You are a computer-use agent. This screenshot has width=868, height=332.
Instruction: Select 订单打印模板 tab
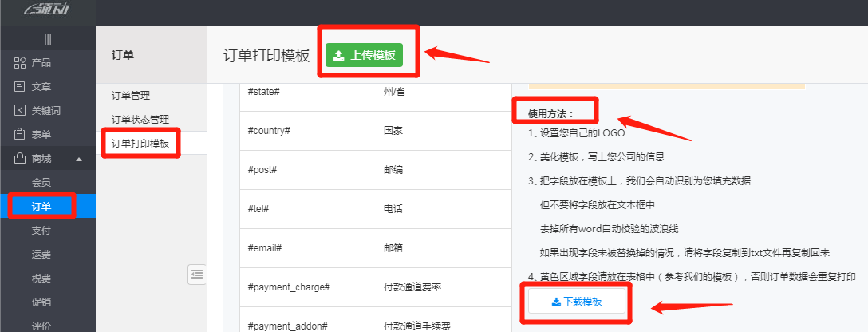pyautogui.click(x=140, y=144)
